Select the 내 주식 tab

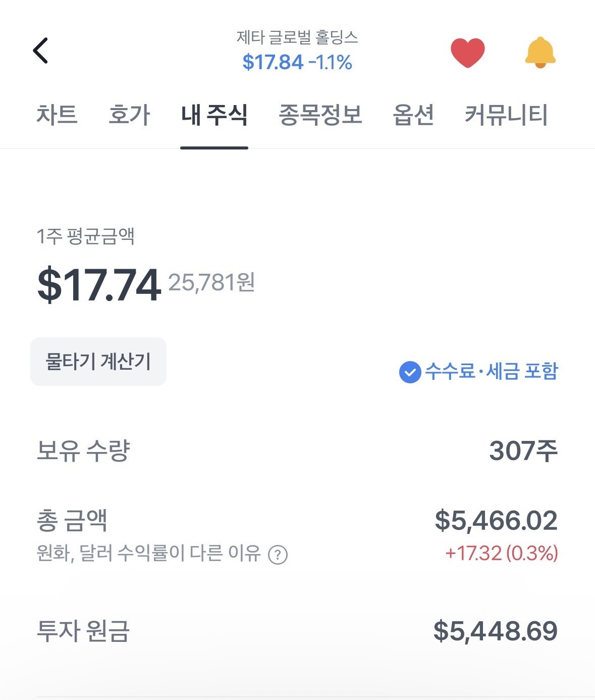pos(214,115)
